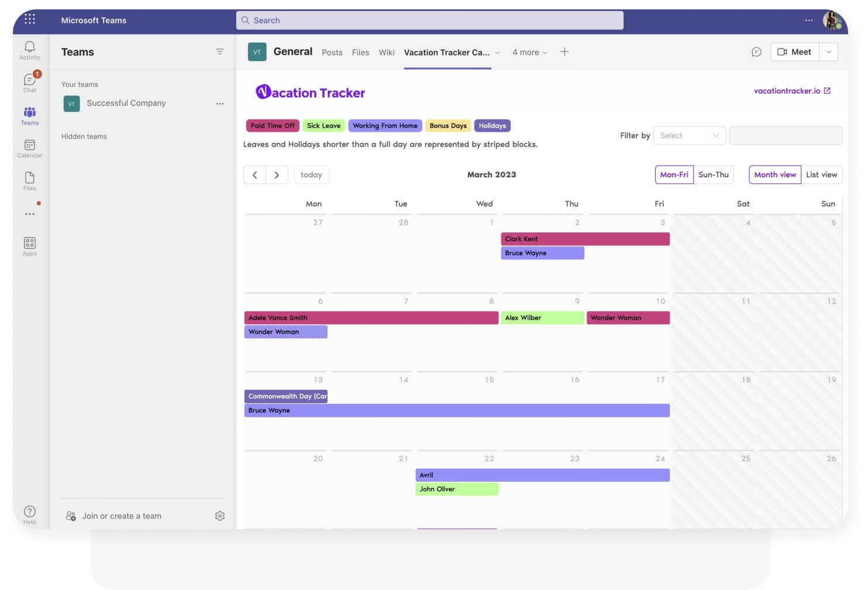Switch to Mon-Fri week layout
This screenshot has height=590, width=868.
(674, 174)
